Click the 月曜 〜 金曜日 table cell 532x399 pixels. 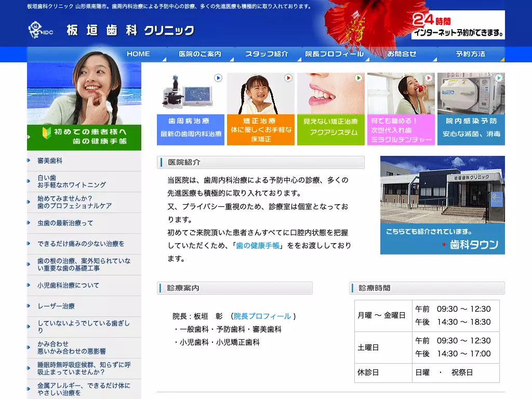click(x=383, y=315)
